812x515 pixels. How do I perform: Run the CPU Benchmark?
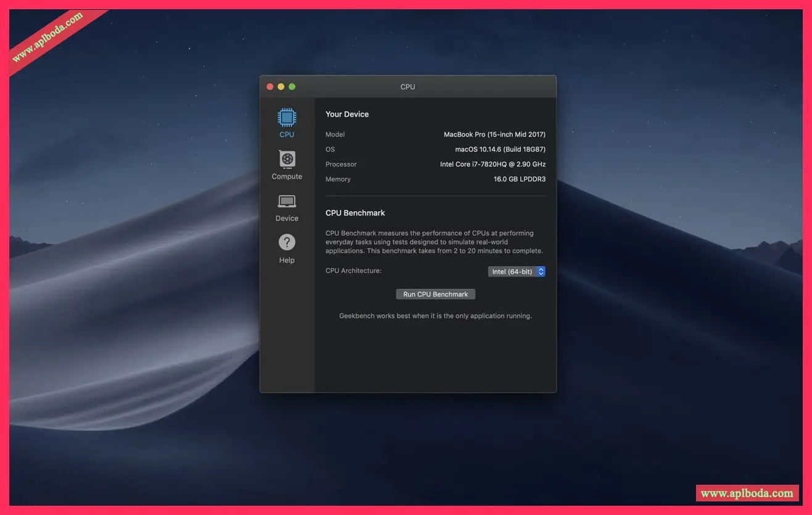pos(436,295)
